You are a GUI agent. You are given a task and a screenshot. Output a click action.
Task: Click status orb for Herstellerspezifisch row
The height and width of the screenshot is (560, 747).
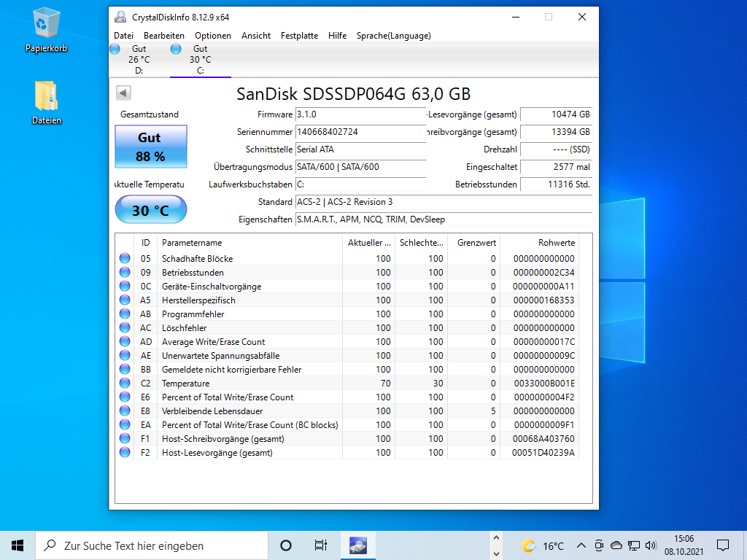click(125, 300)
